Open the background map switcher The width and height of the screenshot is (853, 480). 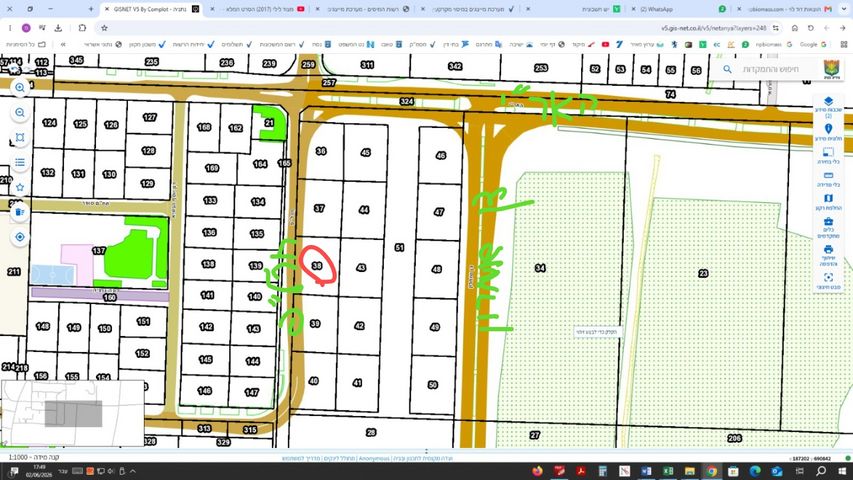(828, 202)
